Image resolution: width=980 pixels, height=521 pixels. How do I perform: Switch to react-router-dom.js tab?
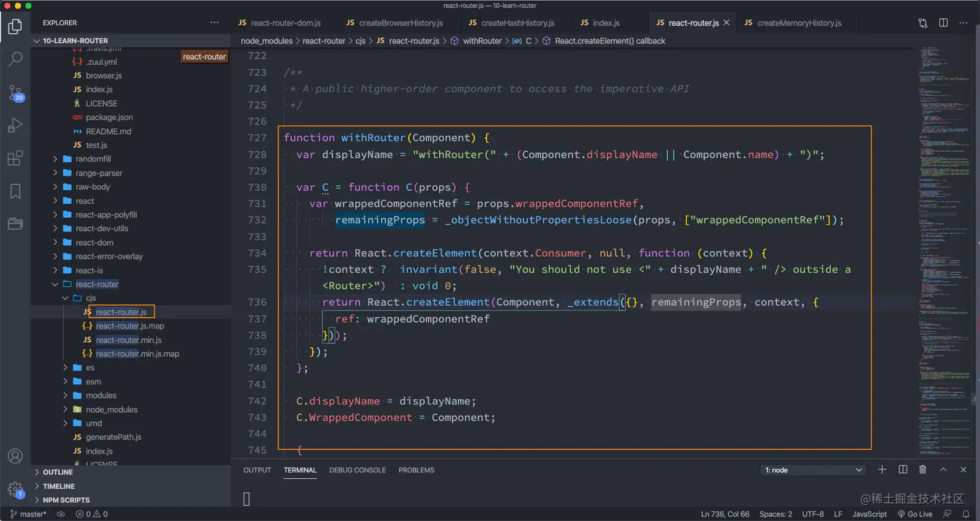[279, 23]
